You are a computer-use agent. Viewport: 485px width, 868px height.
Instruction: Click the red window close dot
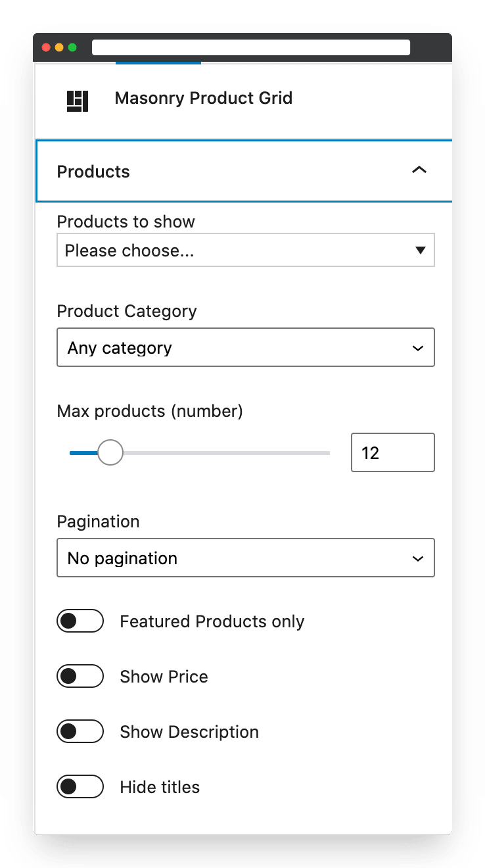click(x=46, y=47)
